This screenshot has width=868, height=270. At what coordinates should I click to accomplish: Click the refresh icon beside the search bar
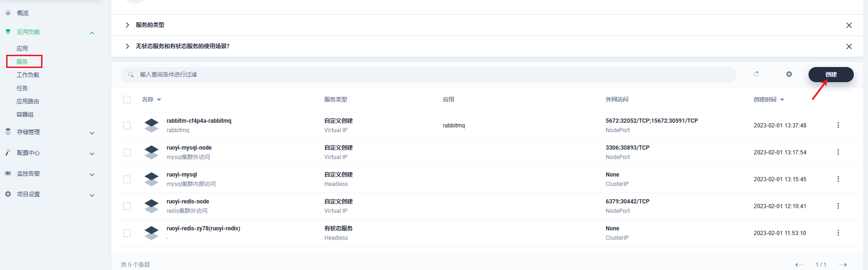[756, 74]
